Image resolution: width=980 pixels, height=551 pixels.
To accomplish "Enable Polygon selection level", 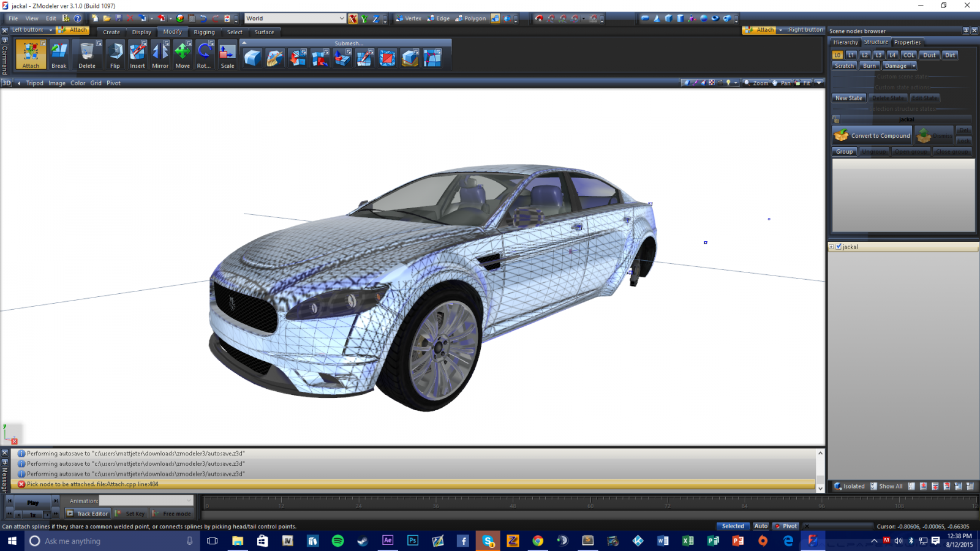I will (470, 18).
